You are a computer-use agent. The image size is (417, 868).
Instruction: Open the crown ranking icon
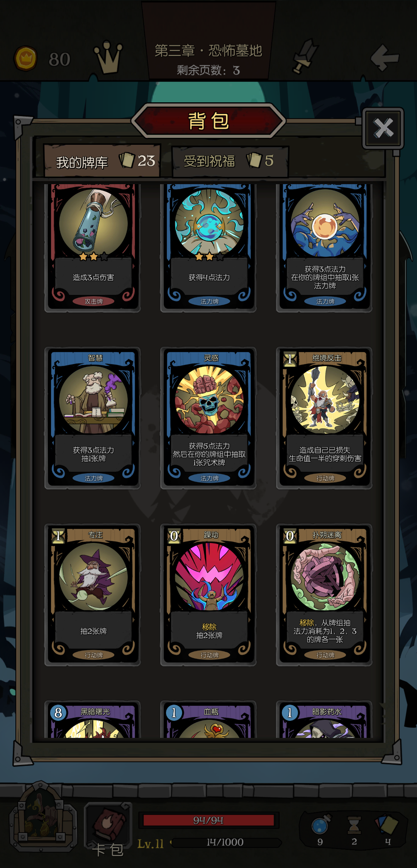point(108,58)
